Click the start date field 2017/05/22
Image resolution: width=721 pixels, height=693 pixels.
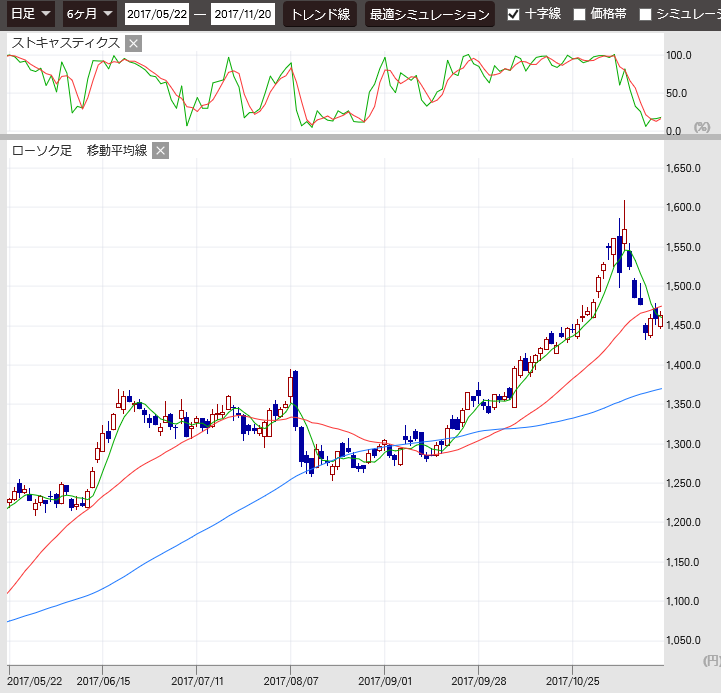(157, 15)
